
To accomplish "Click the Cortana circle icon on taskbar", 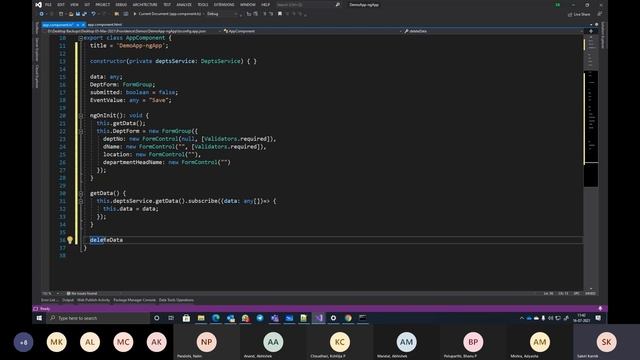I will pyautogui.click(x=157, y=318).
